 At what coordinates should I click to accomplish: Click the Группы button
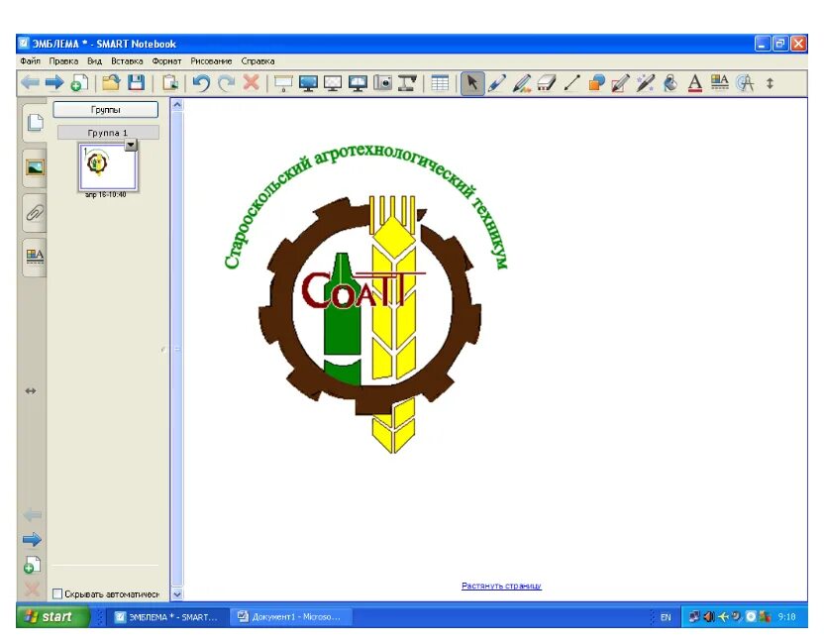point(106,109)
